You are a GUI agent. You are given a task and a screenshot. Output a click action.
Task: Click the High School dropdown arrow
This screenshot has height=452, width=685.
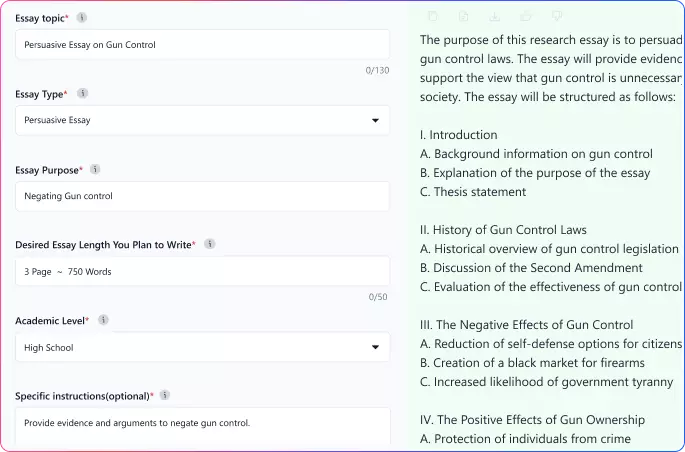click(x=376, y=348)
